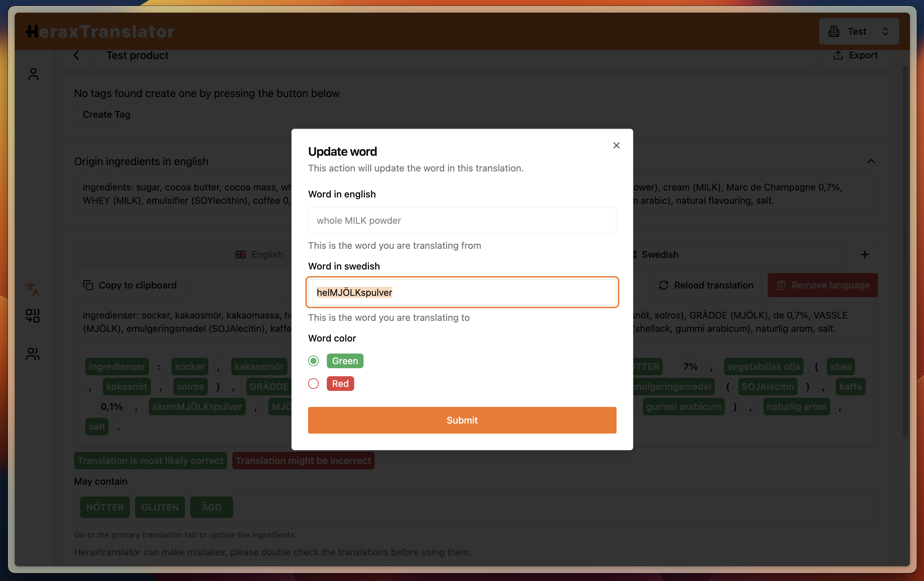Screen dimensions: 924x581
Task: Click the back arrow navigation icon
Action: [x=76, y=55]
